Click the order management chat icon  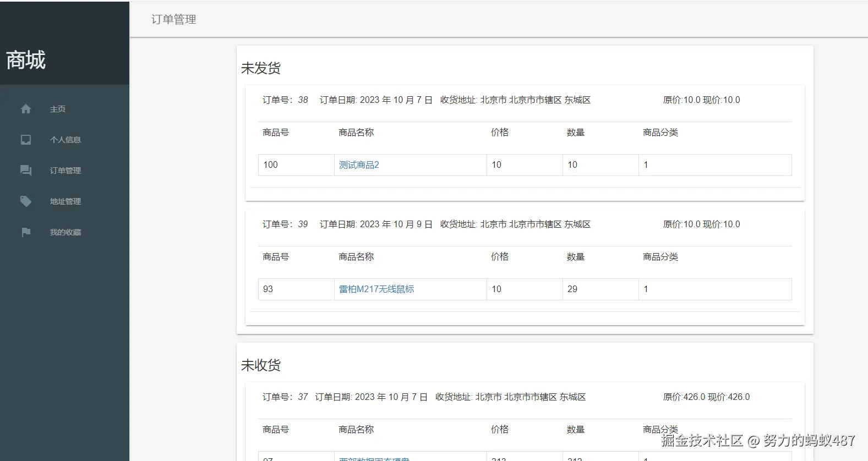[26, 171]
